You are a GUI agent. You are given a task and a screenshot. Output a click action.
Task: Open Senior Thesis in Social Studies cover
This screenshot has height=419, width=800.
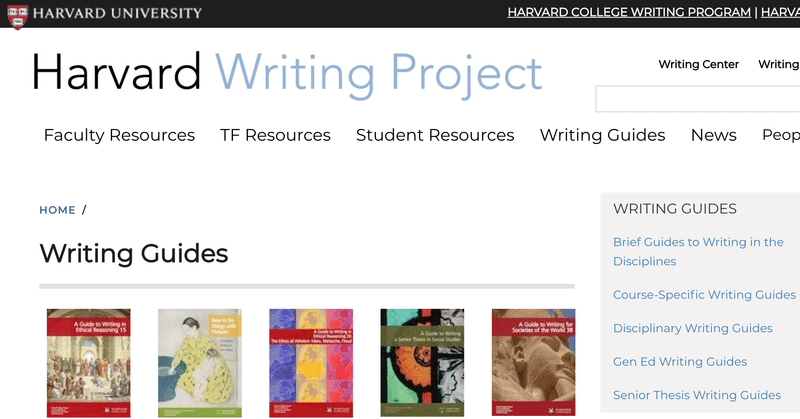422,363
